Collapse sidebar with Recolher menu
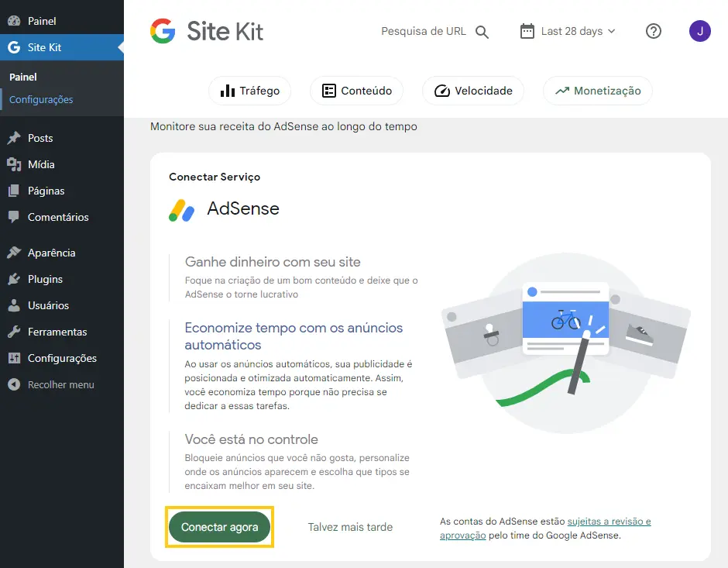 (61, 384)
